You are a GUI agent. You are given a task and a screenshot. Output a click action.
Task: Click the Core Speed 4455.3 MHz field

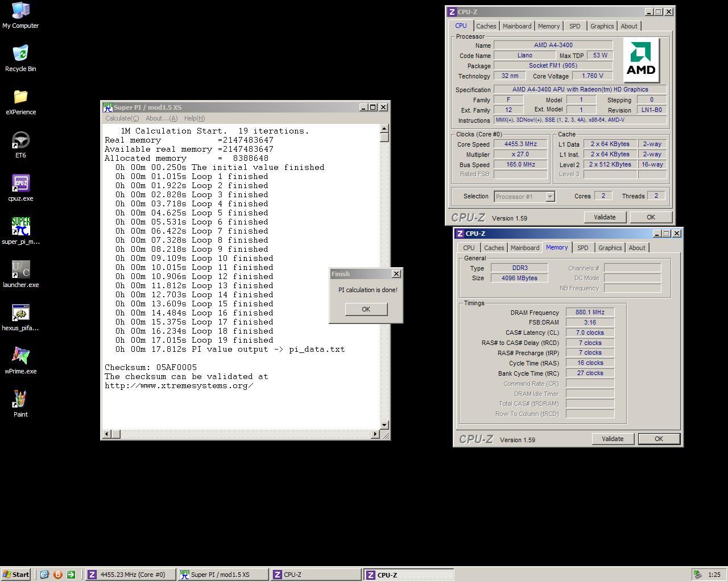pyautogui.click(x=520, y=144)
